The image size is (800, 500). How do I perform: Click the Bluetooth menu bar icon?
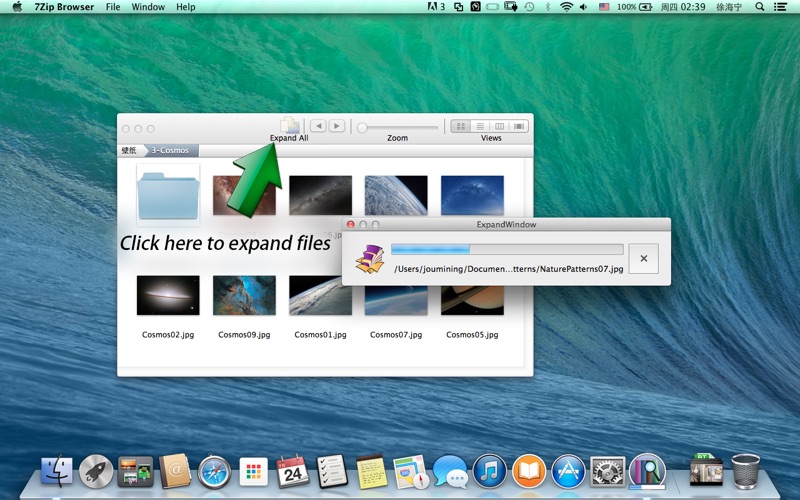point(548,7)
